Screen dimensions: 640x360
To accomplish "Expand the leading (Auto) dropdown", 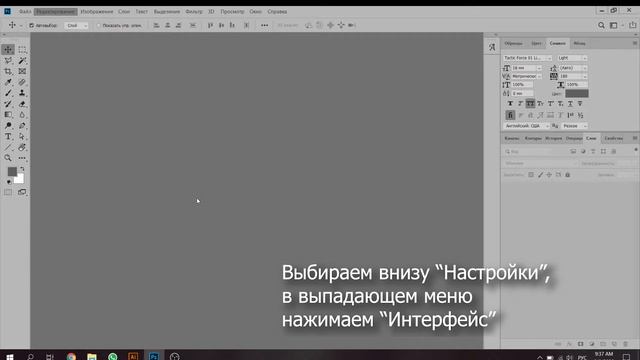I will pos(585,68).
